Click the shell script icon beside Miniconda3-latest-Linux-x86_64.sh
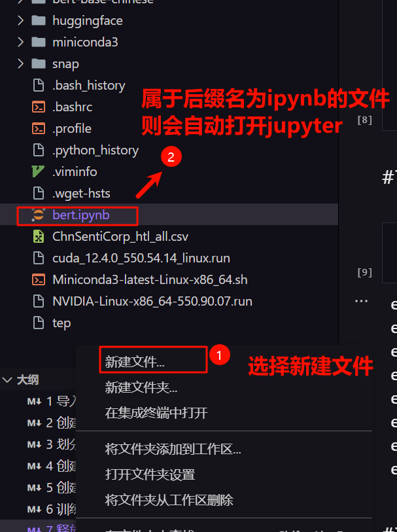The image size is (397, 532). (x=39, y=280)
